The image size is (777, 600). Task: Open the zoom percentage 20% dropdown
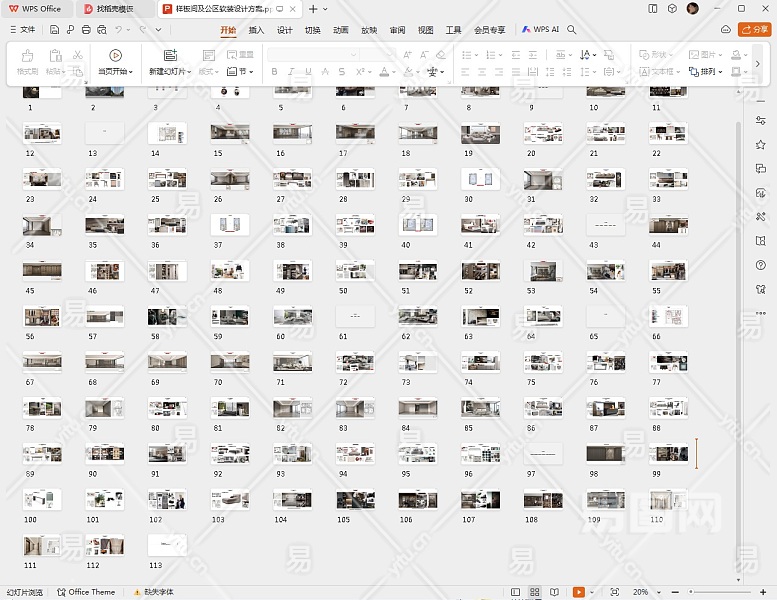tap(644, 592)
